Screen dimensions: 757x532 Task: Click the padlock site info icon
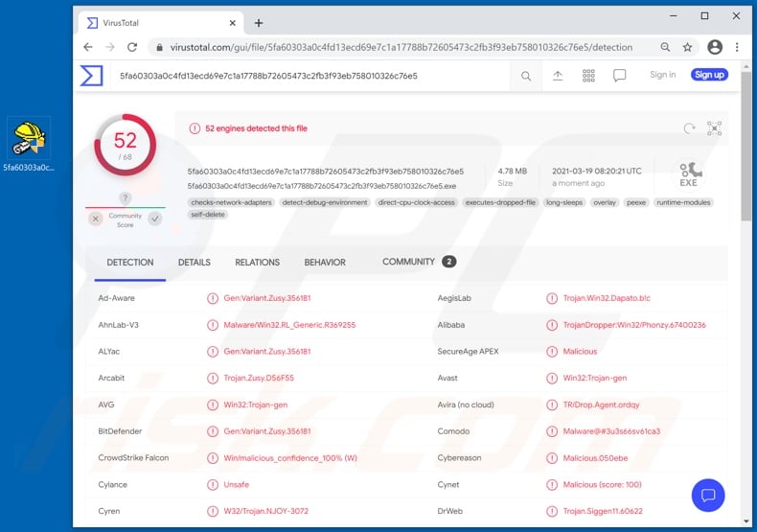[159, 47]
